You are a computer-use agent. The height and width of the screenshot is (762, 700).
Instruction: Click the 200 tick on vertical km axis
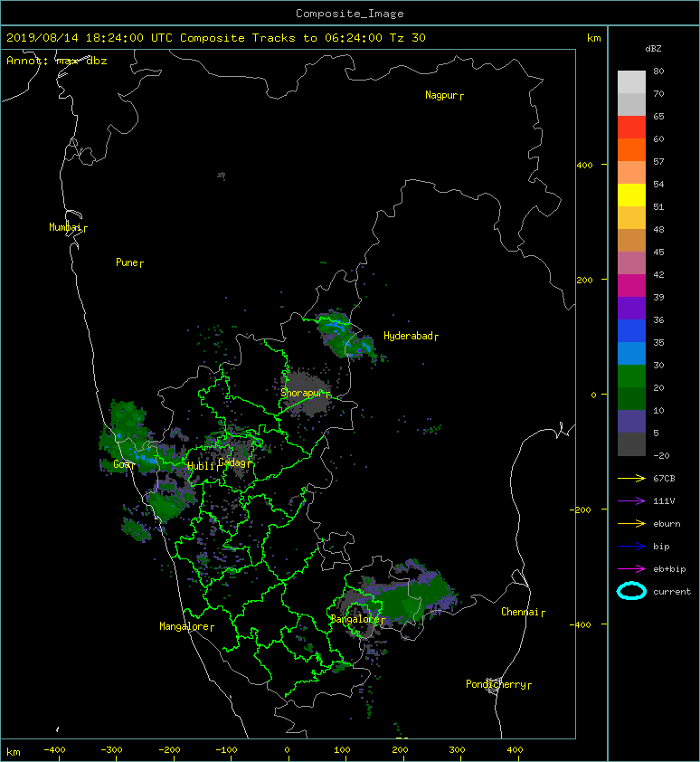(585, 280)
